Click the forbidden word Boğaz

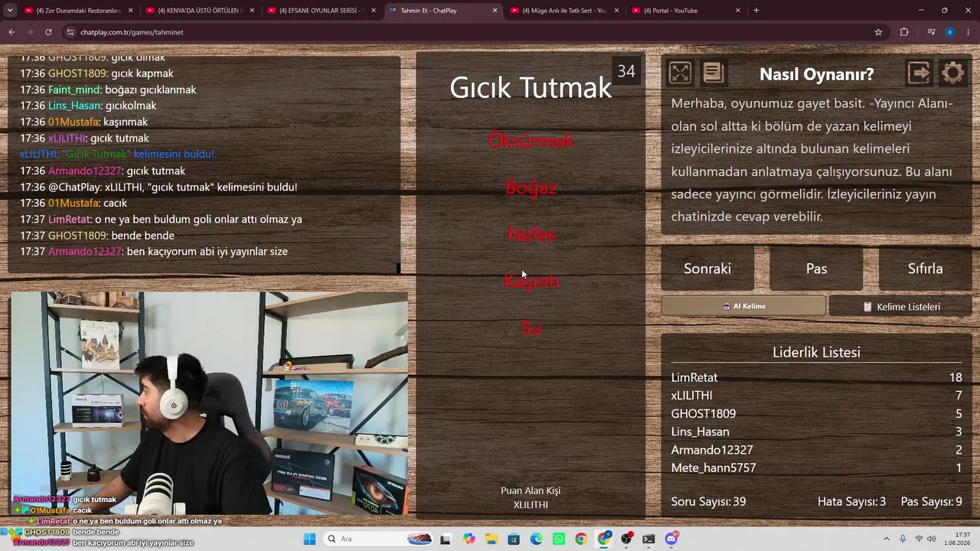(x=531, y=187)
